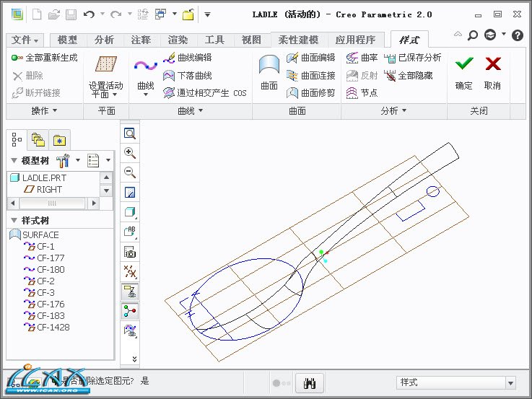Image resolution: width=532 pixels, height=399 pixels.
Task: Click the 曲率 (Curvature) analysis icon
Action: (x=362, y=58)
